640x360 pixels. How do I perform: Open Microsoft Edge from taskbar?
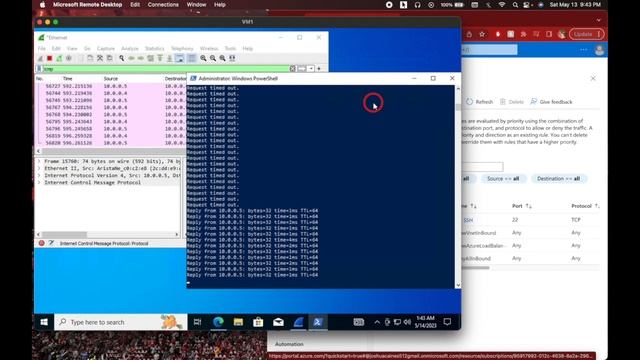click(x=218, y=322)
